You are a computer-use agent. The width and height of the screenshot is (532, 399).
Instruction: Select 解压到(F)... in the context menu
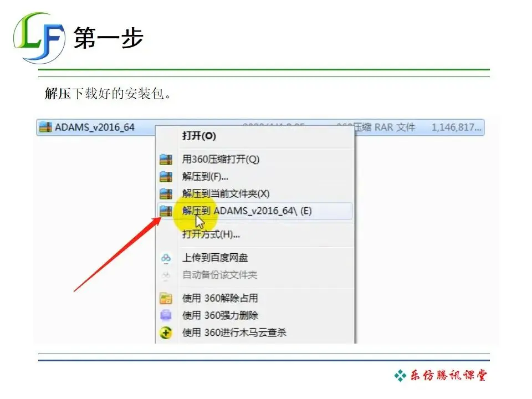(205, 176)
